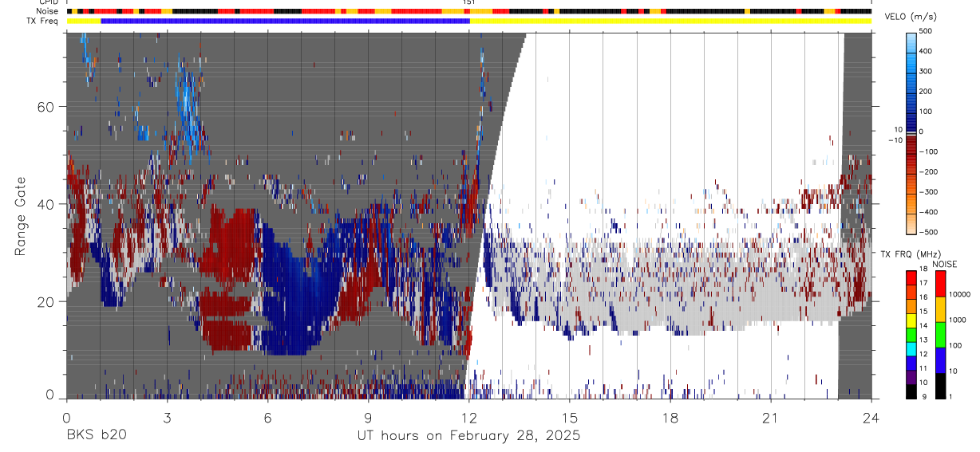Click UT hour tick label 12
The width and height of the screenshot is (980, 452).
469,417
